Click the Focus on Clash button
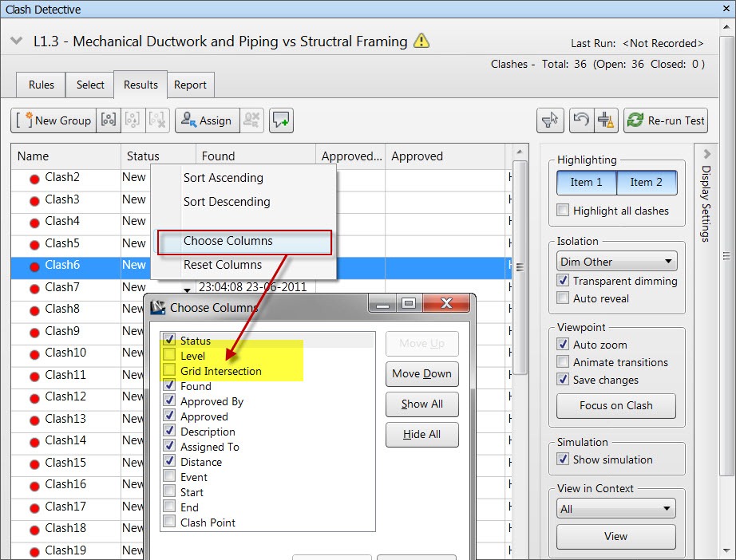 pos(615,405)
